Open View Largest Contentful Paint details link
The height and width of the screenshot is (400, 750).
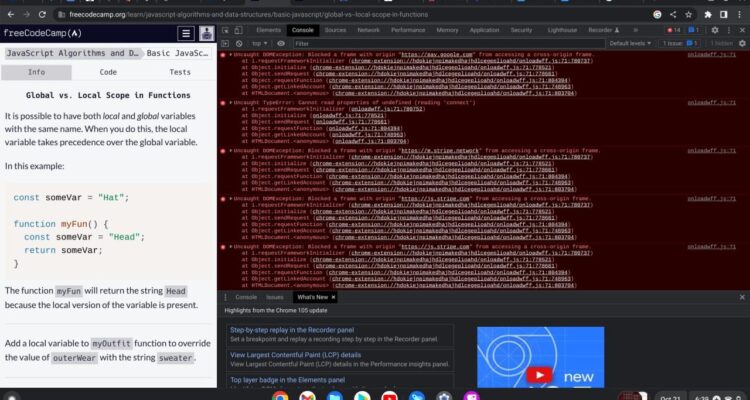click(295, 355)
